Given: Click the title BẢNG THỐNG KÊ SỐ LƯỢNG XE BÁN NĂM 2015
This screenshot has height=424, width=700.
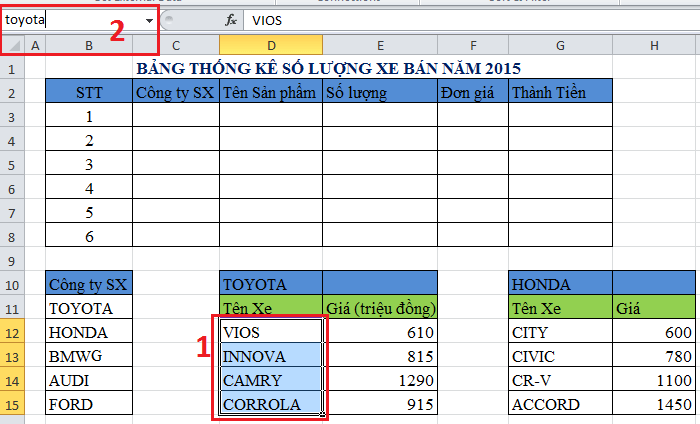Looking at the screenshot, I should coord(329,69).
